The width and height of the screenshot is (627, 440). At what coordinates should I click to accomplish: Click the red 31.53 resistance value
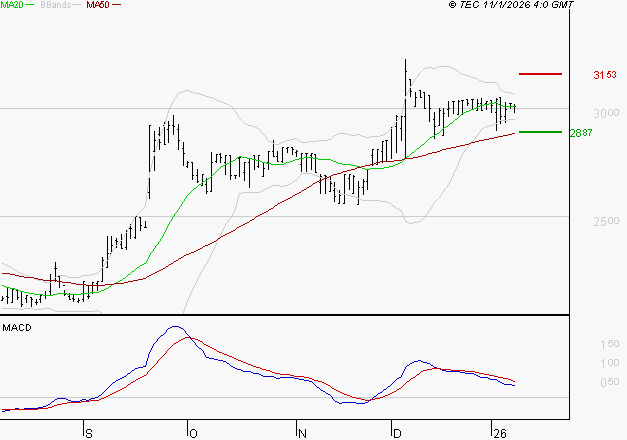605,75
